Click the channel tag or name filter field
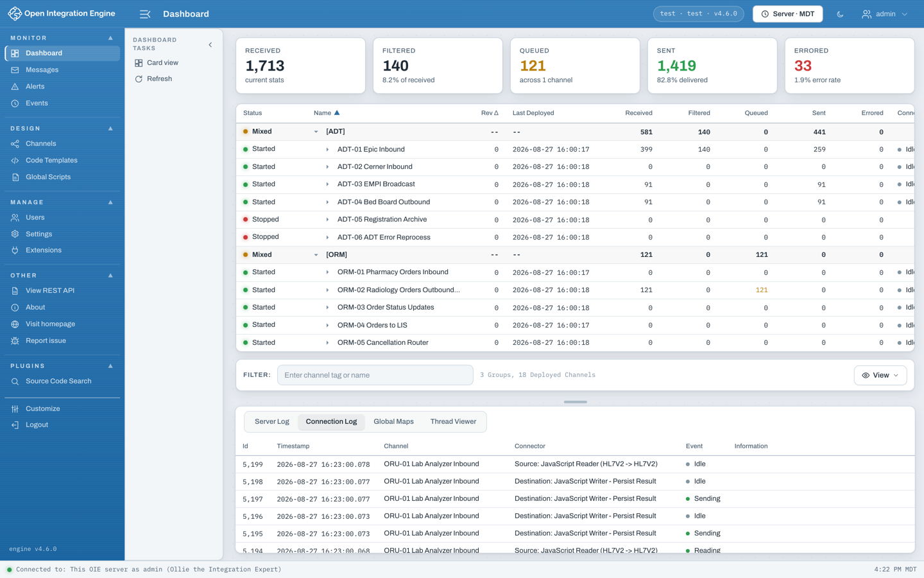The image size is (924, 578). click(375, 375)
